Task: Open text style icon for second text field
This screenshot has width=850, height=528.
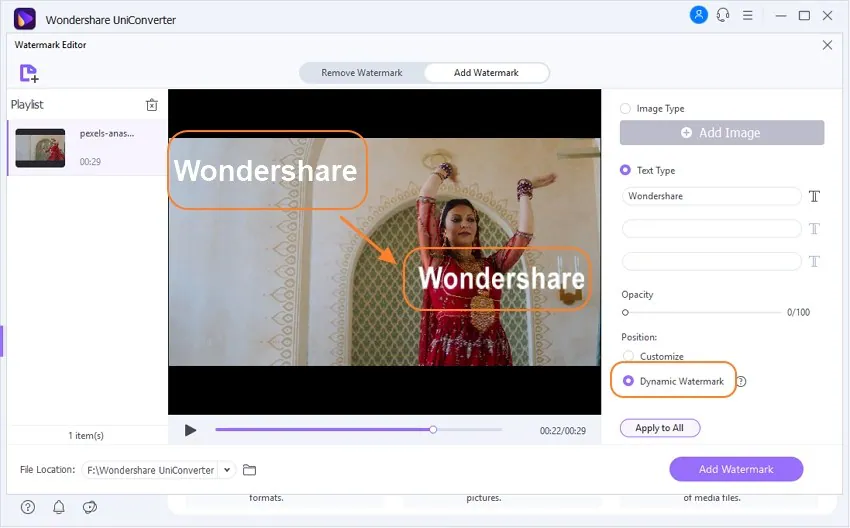Action: (x=814, y=229)
